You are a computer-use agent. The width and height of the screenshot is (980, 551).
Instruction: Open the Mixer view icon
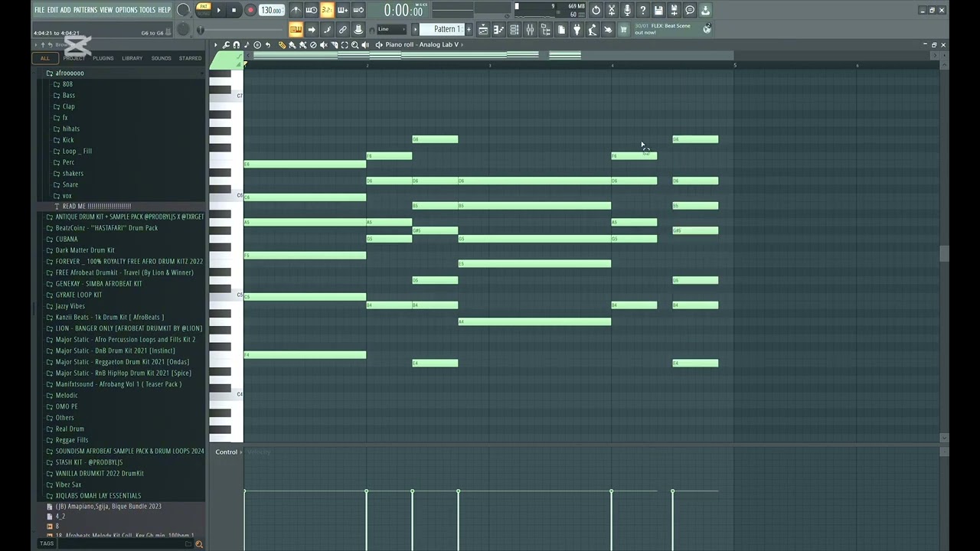tap(530, 29)
